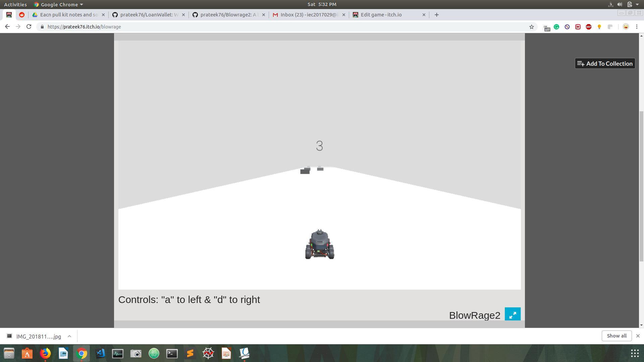644x362 pixels.
Task: Open the Chrome three-dot menu
Action: coord(637,27)
